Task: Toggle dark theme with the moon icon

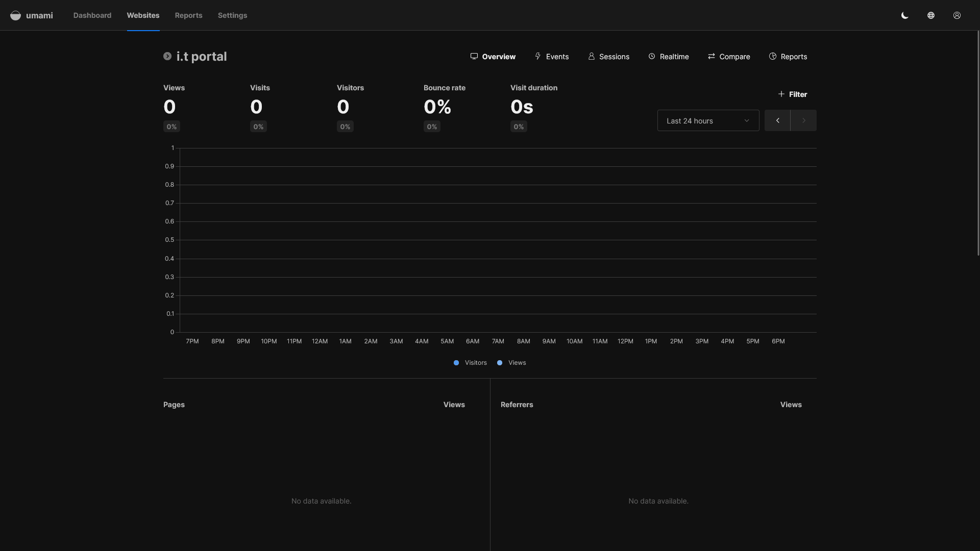Action: tap(905, 15)
